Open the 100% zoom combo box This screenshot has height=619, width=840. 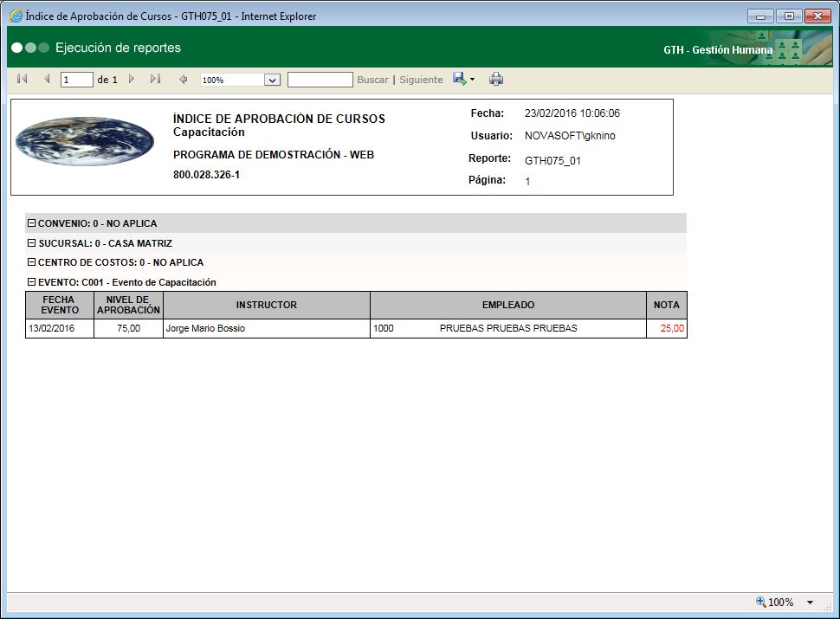tap(241, 80)
